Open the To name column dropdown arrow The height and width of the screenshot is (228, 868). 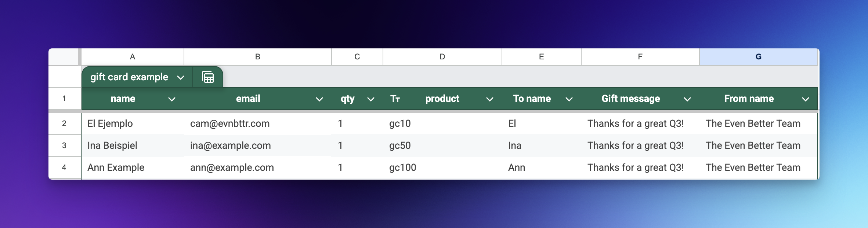click(x=569, y=99)
